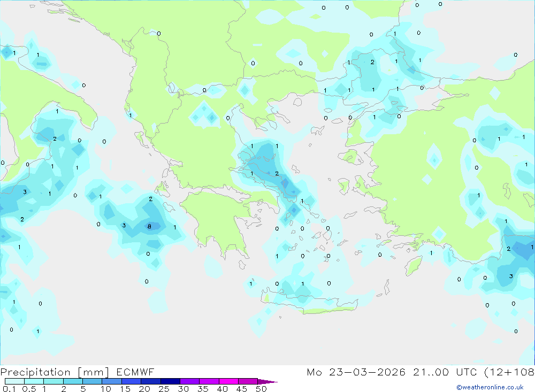Pick the 0.5–1 mm legend swatch

point(34,381)
